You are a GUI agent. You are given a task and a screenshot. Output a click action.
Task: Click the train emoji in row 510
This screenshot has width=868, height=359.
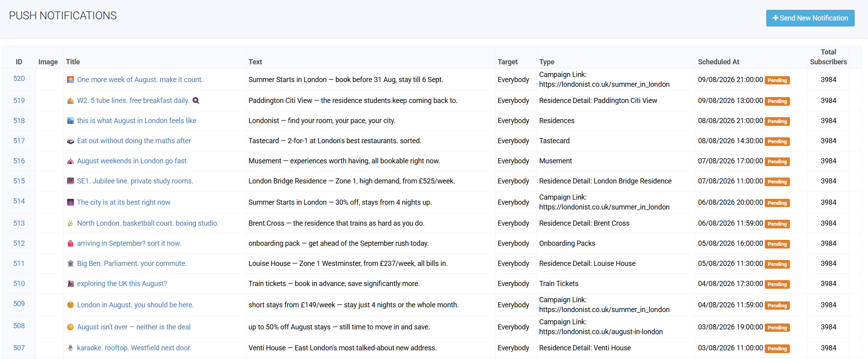coord(71,284)
